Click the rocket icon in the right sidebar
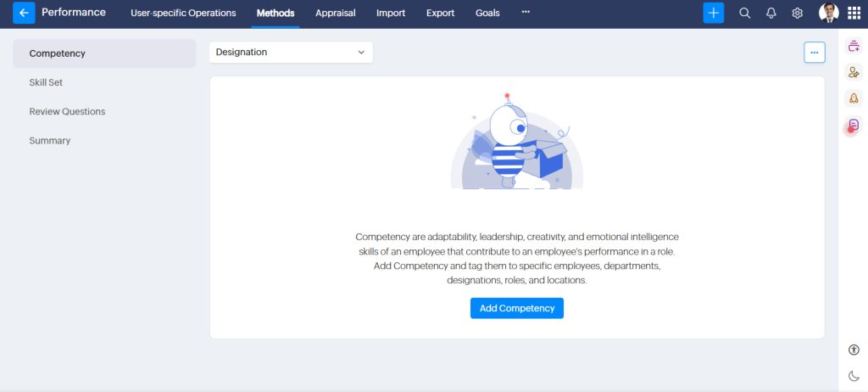868x392 pixels. coord(854,98)
